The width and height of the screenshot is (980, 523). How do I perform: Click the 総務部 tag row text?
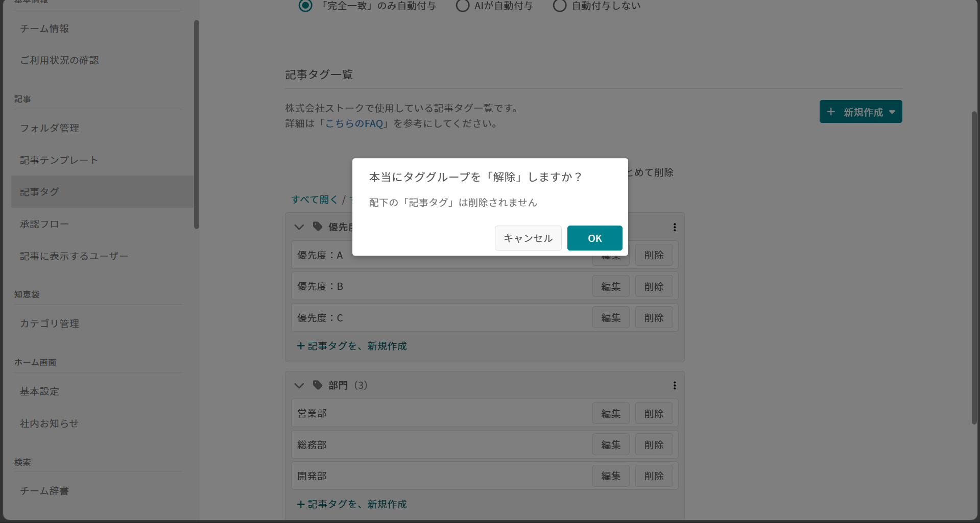312,445
